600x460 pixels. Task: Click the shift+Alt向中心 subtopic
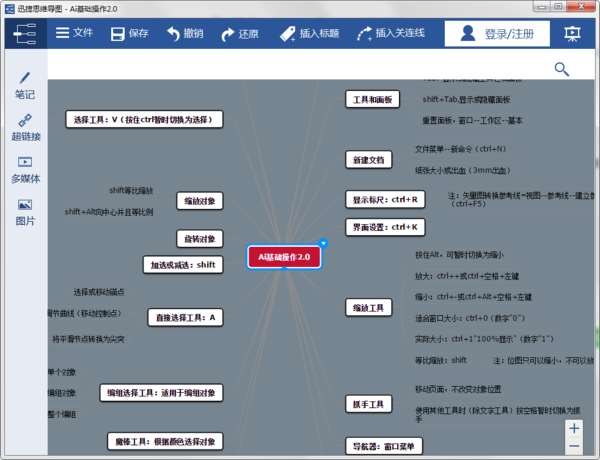109,212
